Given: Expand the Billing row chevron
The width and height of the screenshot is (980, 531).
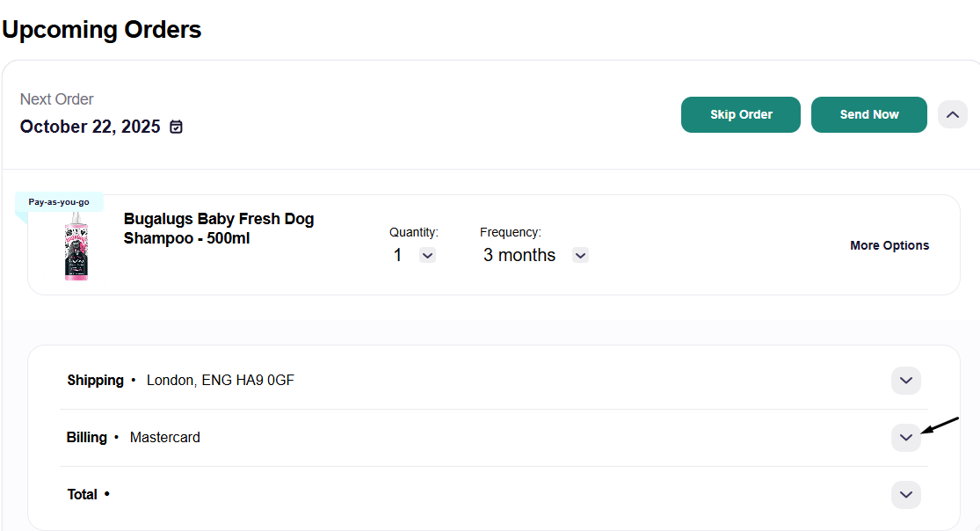Looking at the screenshot, I should tap(905, 437).
